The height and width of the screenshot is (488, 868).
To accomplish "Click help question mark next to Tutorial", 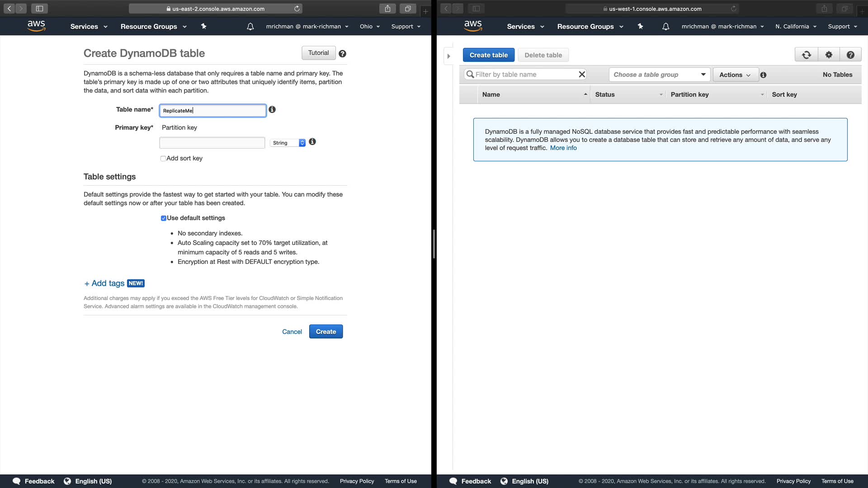I will pos(343,54).
